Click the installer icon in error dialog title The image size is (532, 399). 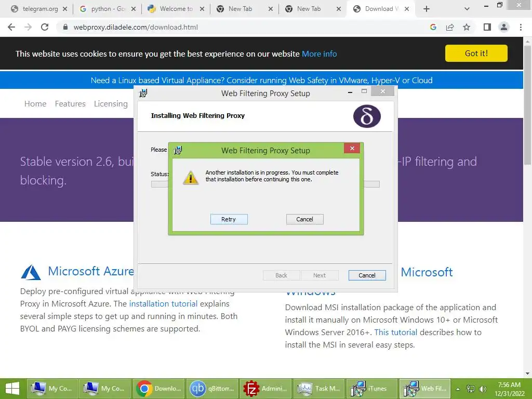pos(178,150)
